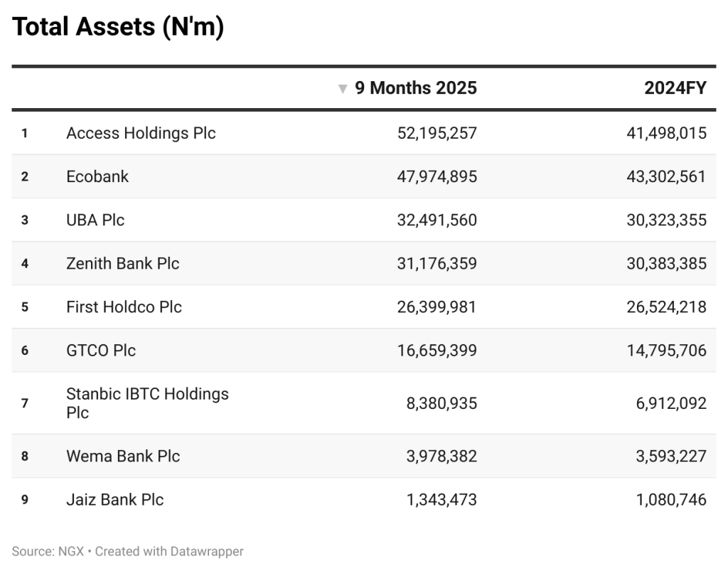Open the Created with Datawrapper link
Screen dimensions: 728x571
tap(169, 551)
